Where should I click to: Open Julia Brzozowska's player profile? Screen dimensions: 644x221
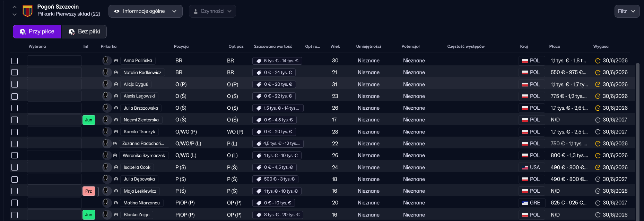(141, 108)
